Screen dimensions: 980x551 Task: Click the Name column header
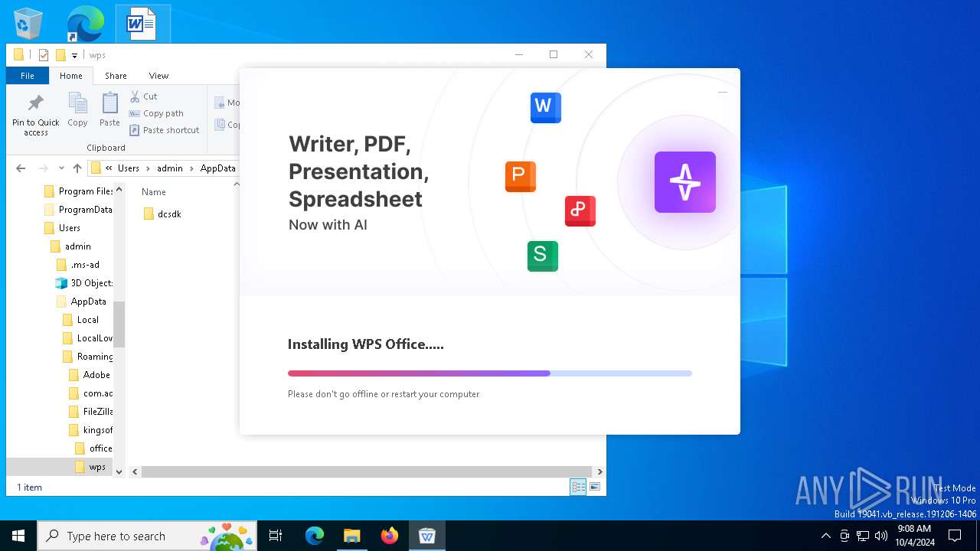[154, 192]
